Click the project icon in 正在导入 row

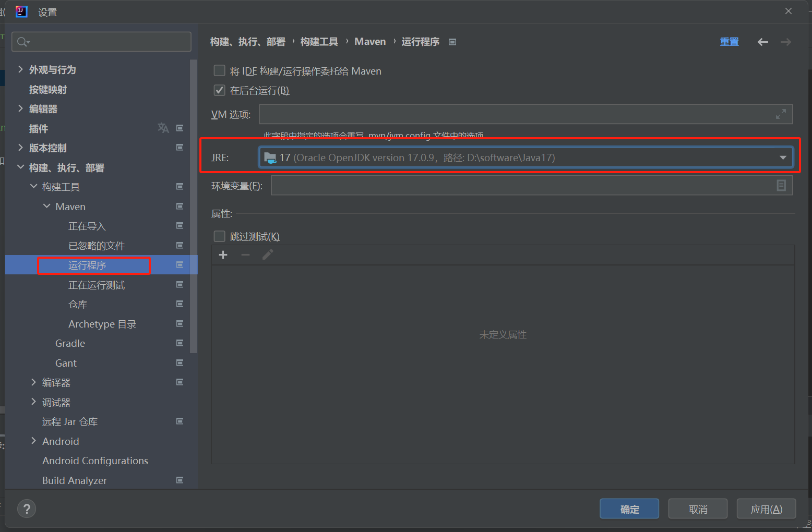[x=180, y=226]
